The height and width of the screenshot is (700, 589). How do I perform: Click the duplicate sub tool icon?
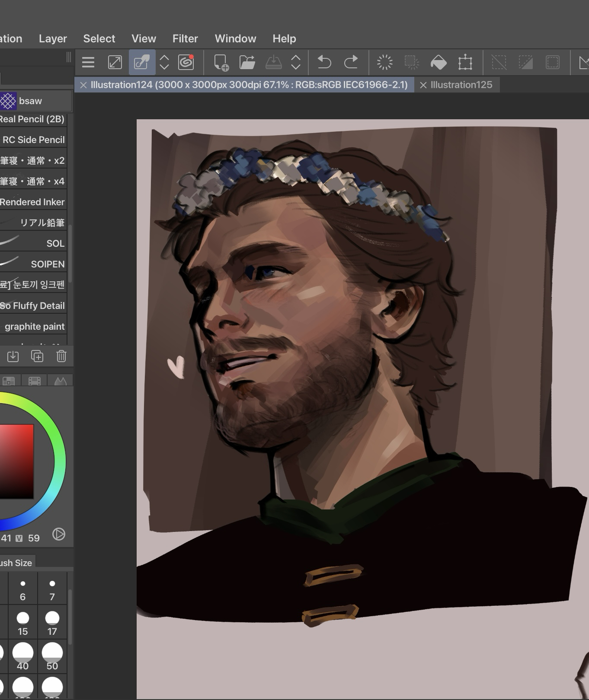coord(37,356)
